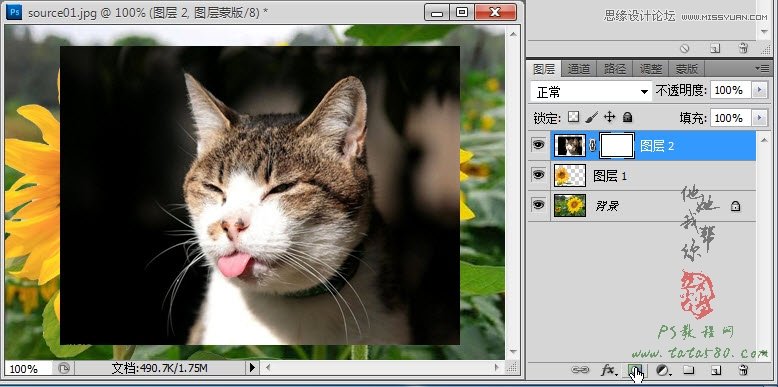This screenshot has height=387, width=778.
Task: Click the upper panel's trash icon
Action: point(743,48)
